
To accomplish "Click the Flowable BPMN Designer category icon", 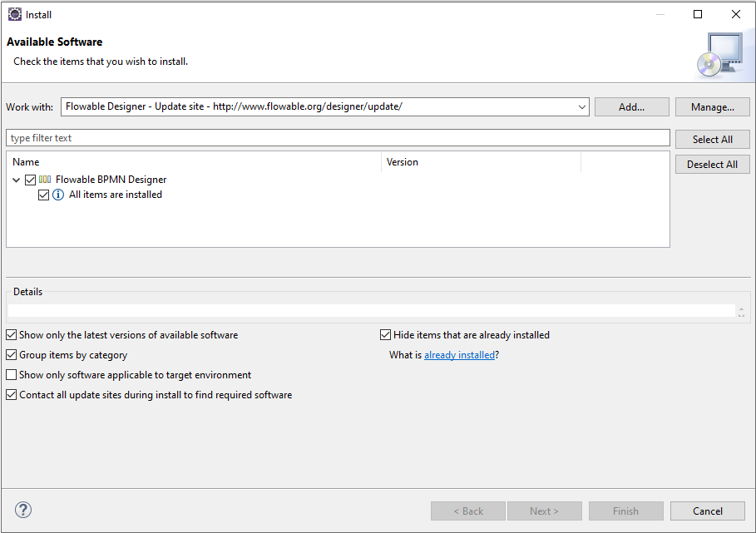I will pos(45,180).
